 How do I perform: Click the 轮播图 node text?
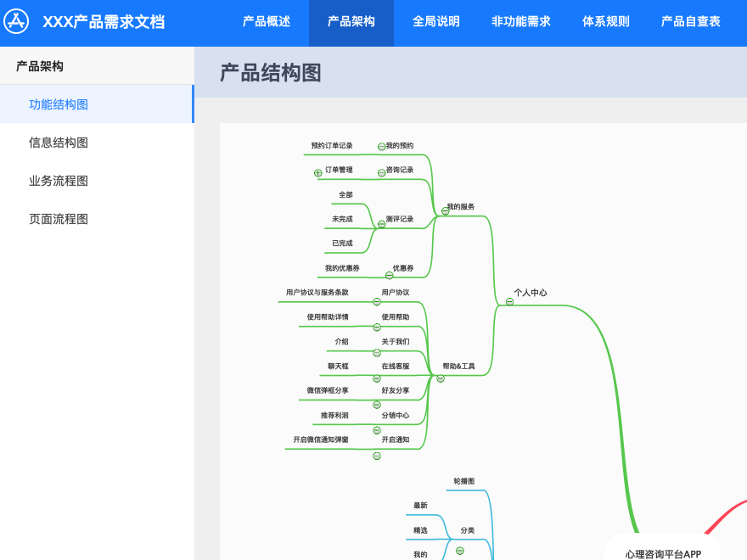click(x=464, y=481)
